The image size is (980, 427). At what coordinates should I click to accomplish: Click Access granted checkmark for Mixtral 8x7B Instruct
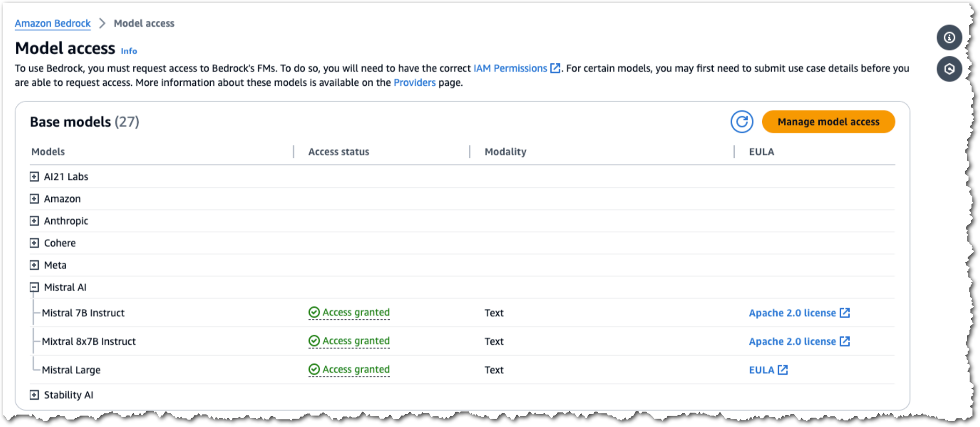point(314,341)
